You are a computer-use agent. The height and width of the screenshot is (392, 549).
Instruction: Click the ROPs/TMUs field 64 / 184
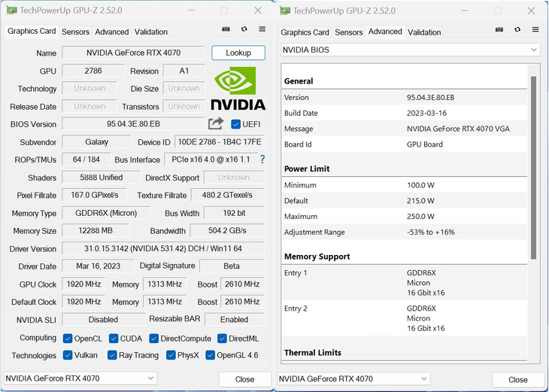pos(86,160)
